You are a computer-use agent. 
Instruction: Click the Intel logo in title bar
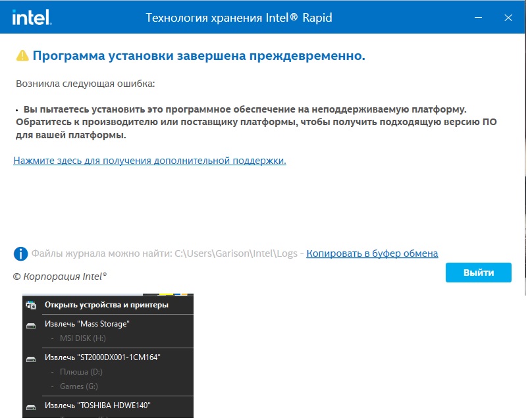(32, 17)
